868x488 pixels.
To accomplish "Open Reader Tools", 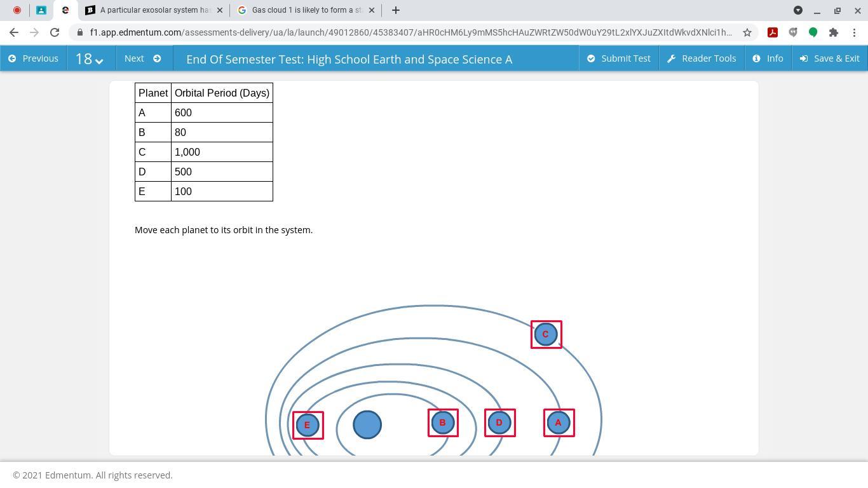I will (x=702, y=58).
